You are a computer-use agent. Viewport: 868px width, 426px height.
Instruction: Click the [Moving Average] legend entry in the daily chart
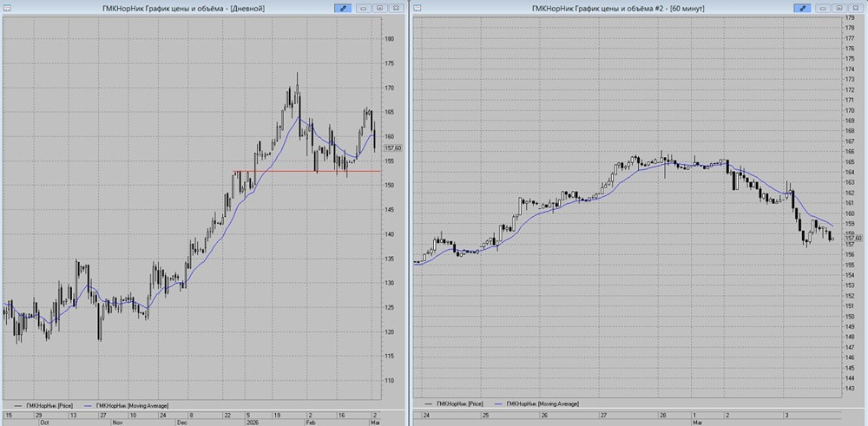pyautogui.click(x=125, y=405)
